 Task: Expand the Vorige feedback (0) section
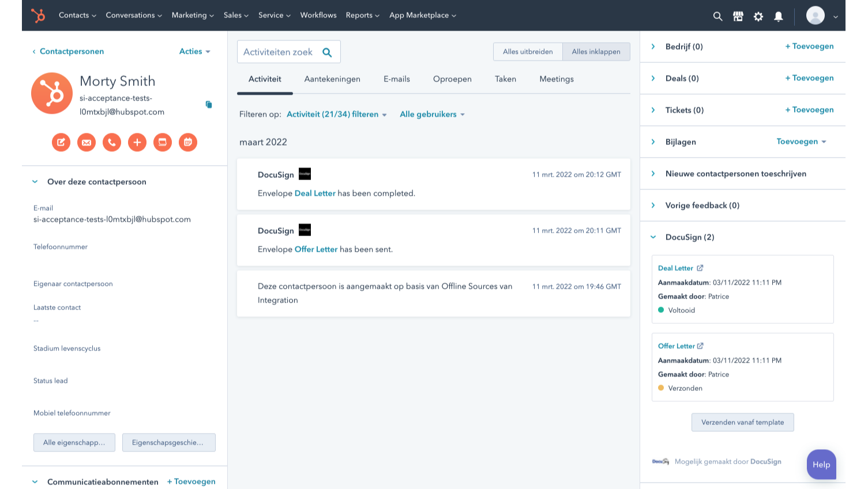point(653,206)
